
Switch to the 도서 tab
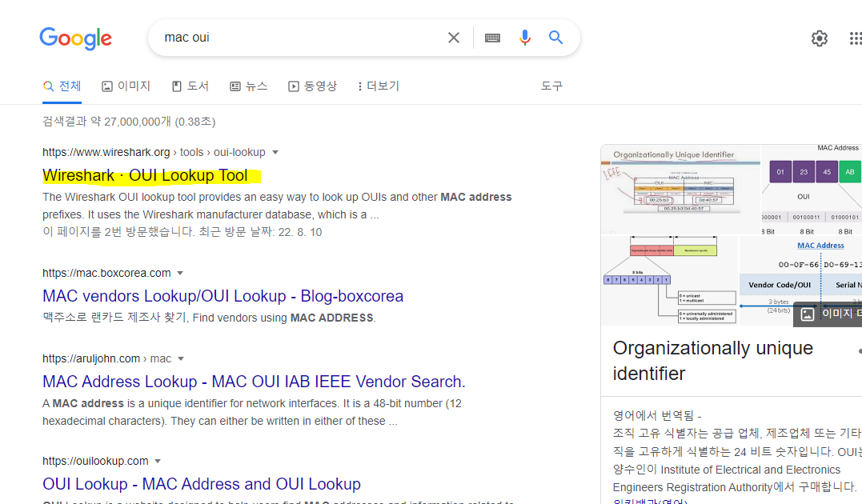coord(190,86)
